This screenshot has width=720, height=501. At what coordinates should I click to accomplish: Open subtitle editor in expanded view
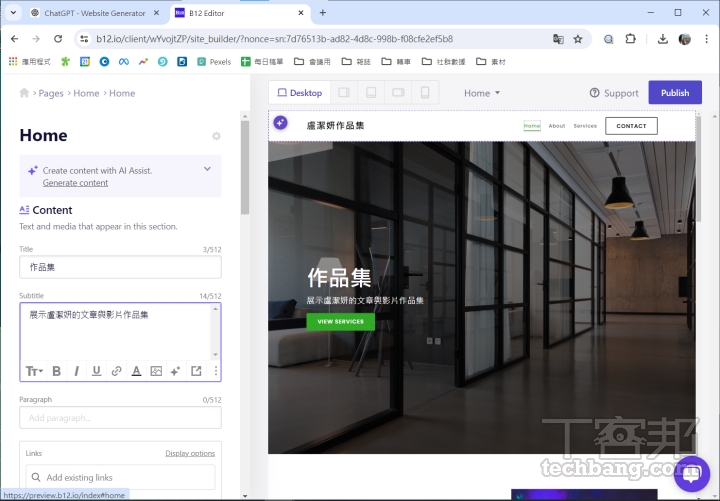click(196, 371)
